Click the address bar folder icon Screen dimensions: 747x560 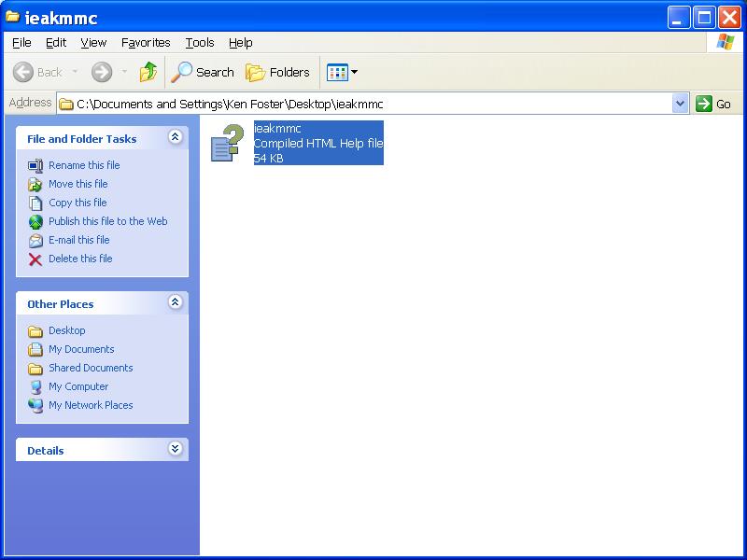coord(66,105)
